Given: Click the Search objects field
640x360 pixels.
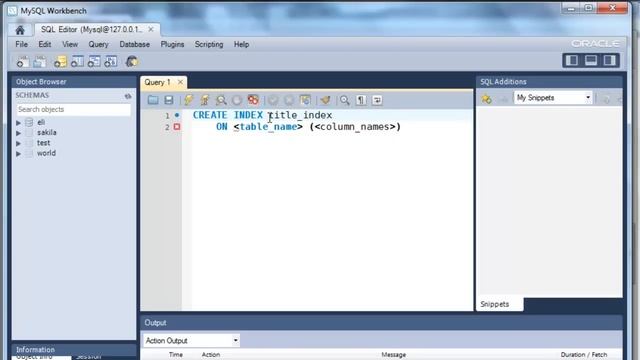Looking at the screenshot, I should pyautogui.click(x=73, y=109).
